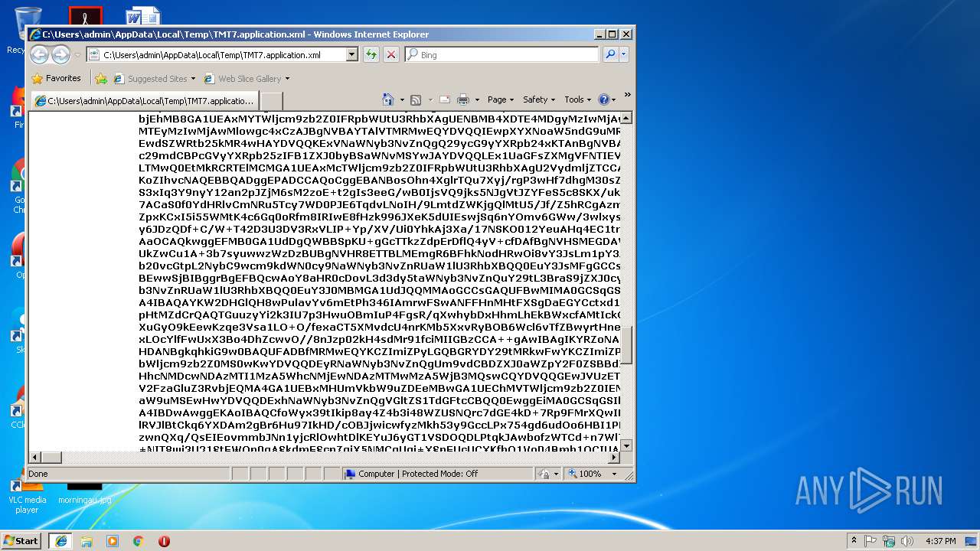Click the Done status text
Image resolution: width=980 pixels, height=551 pixels.
tap(38, 474)
